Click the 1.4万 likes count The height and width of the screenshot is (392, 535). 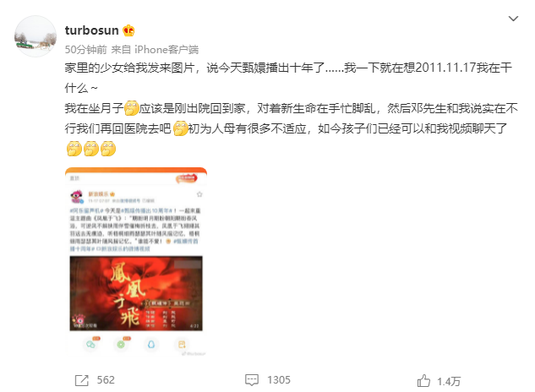[449, 381]
